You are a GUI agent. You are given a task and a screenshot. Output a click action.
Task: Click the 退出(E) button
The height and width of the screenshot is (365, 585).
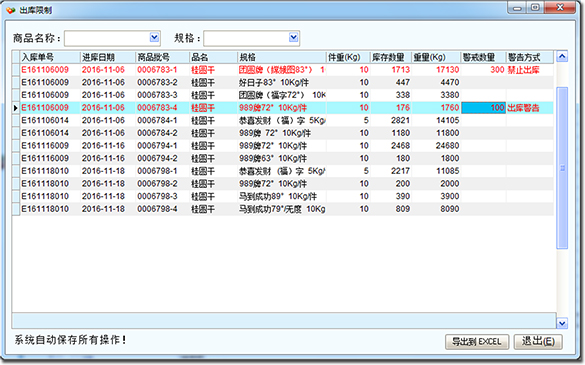pyautogui.click(x=538, y=341)
